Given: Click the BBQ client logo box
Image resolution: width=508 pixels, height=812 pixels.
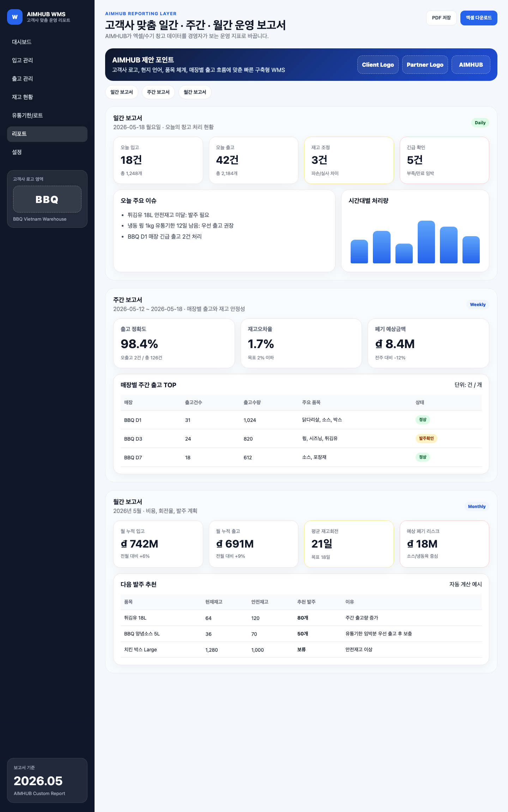Looking at the screenshot, I should [47, 199].
